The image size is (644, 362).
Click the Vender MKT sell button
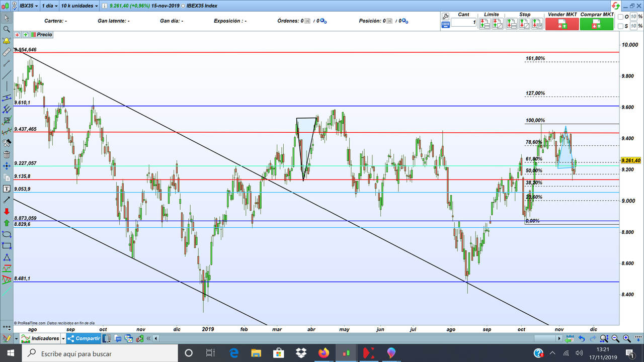coord(562,23)
